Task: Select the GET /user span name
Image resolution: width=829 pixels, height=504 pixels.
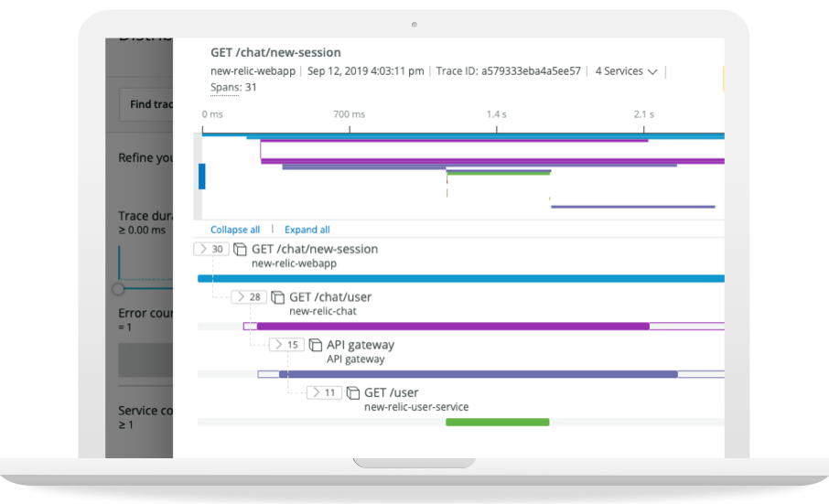Action: (392, 392)
